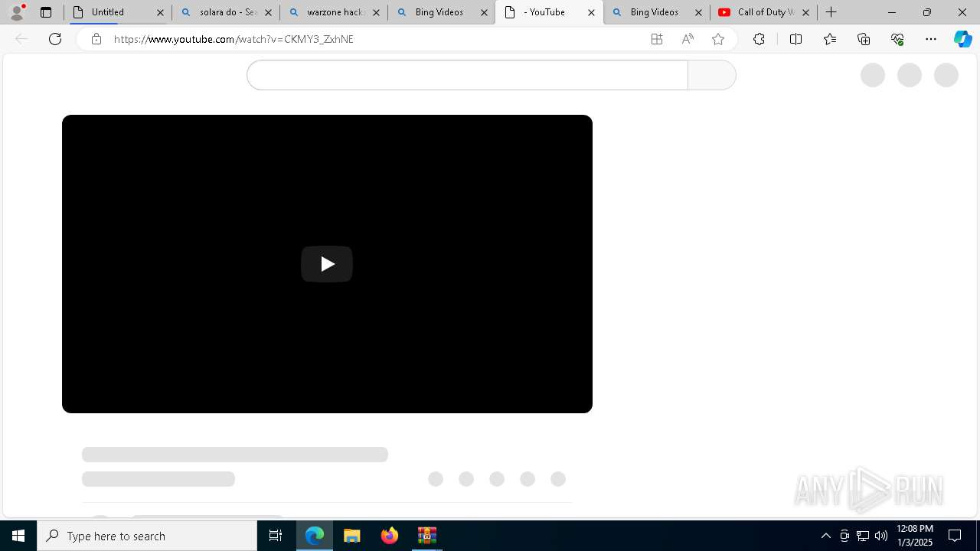
Task: Click the address bar URL
Action: pos(234,39)
